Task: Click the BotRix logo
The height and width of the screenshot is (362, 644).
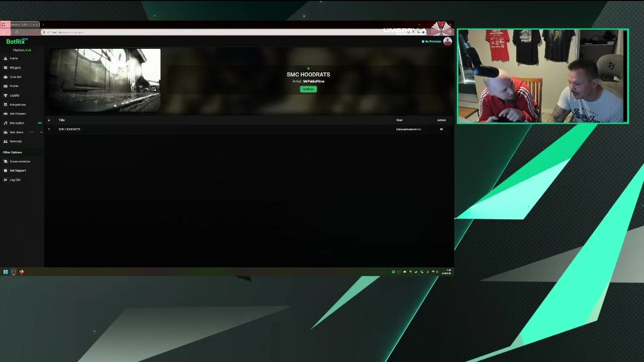Action: pos(16,42)
